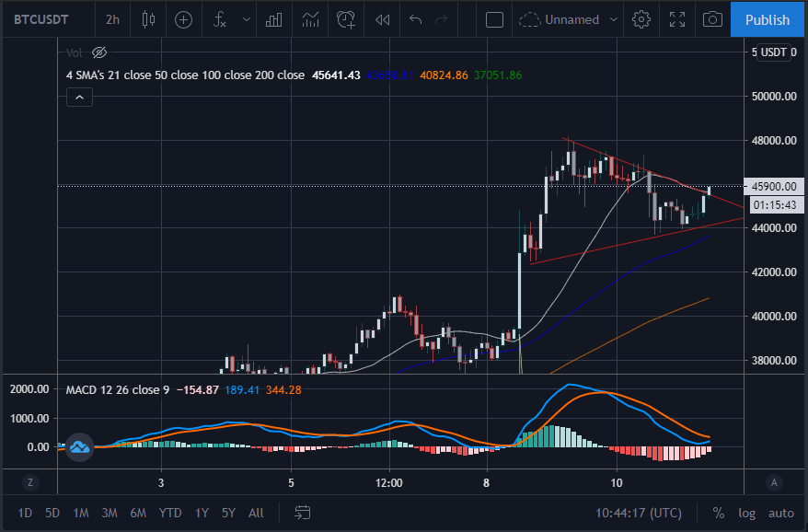Click the 12:00 time axis label

point(389,483)
